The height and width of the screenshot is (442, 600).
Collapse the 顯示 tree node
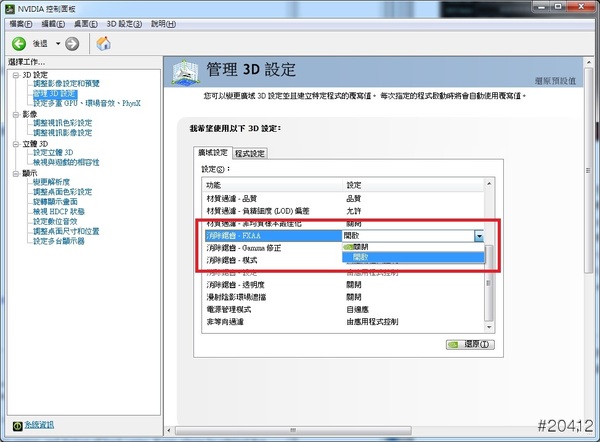(x=16, y=173)
